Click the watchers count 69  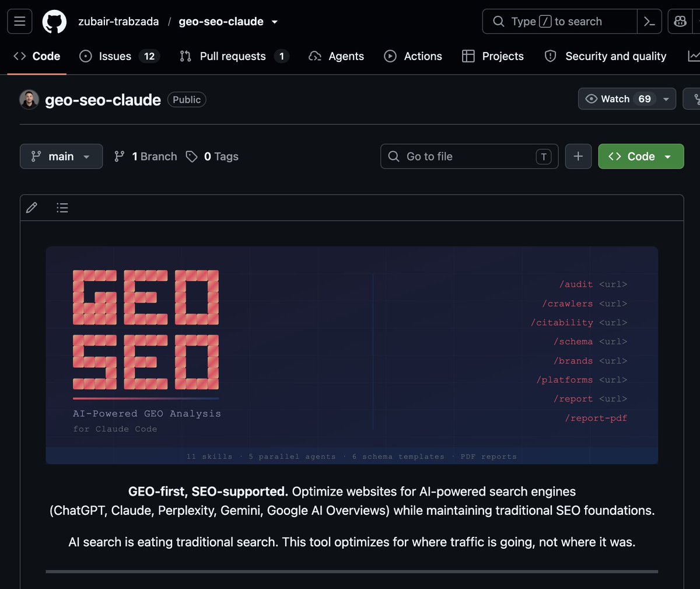pyautogui.click(x=645, y=99)
